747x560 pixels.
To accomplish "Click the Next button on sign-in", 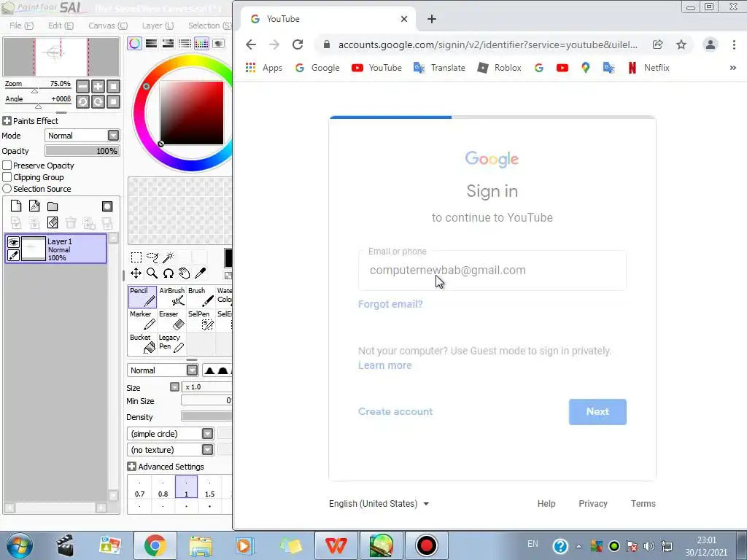I will pos(597,412).
